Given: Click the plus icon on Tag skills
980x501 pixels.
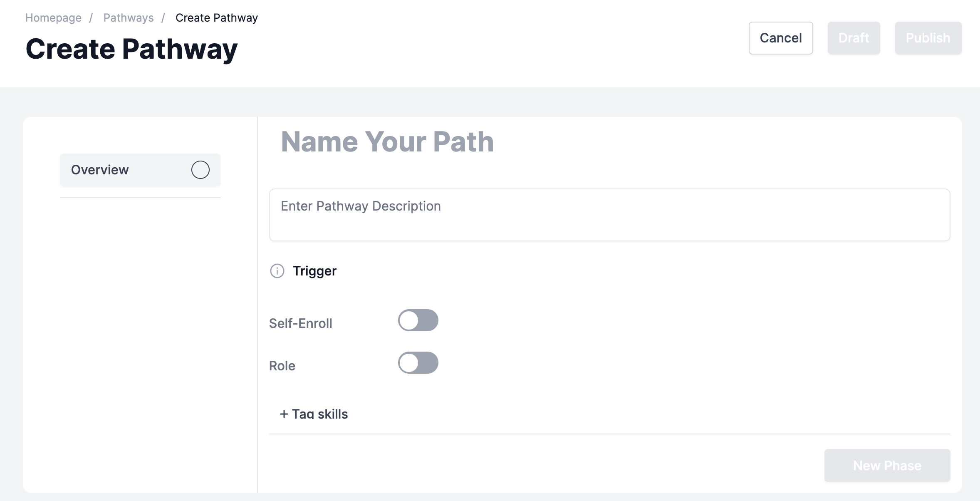Looking at the screenshot, I should point(285,414).
